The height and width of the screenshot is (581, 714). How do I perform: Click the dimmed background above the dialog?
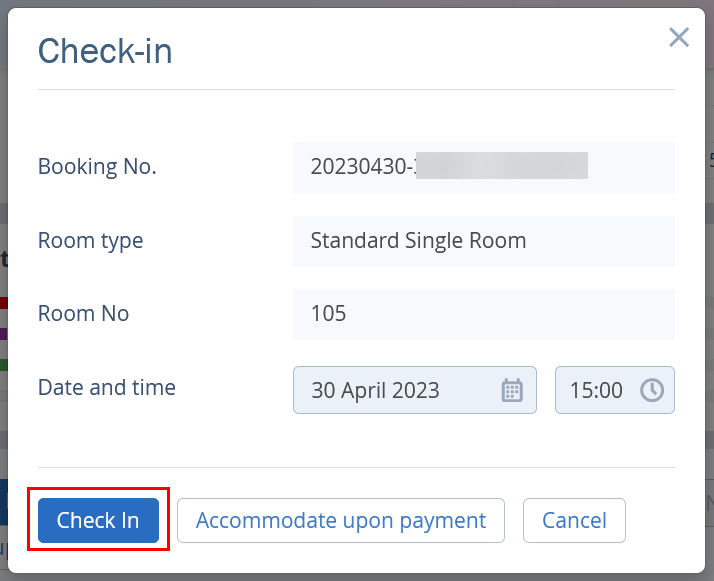click(x=357, y=3)
